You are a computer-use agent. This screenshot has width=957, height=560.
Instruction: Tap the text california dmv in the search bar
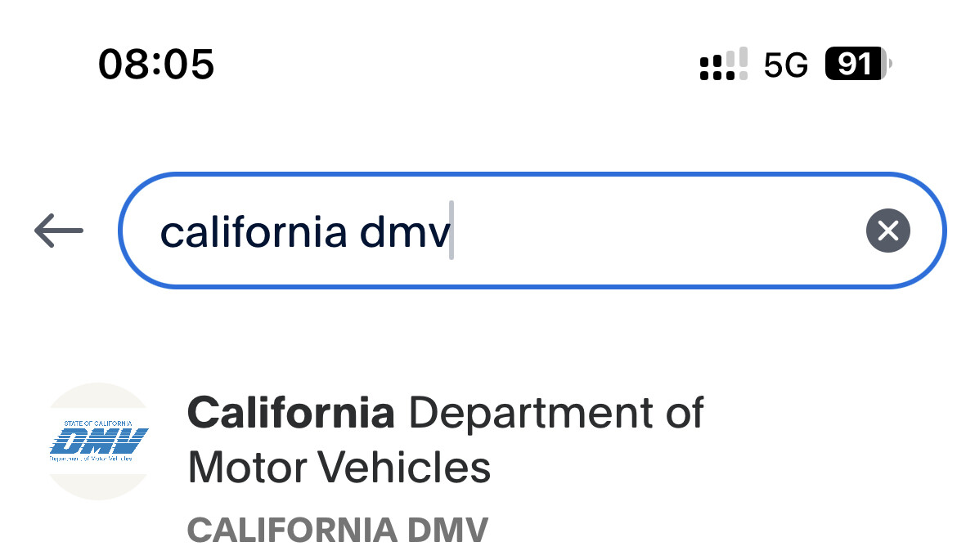(303, 230)
